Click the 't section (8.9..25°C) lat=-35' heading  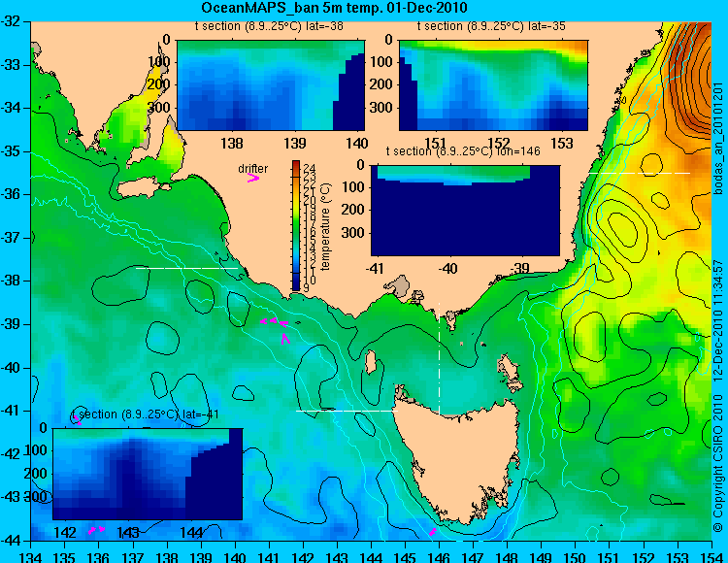(491, 26)
